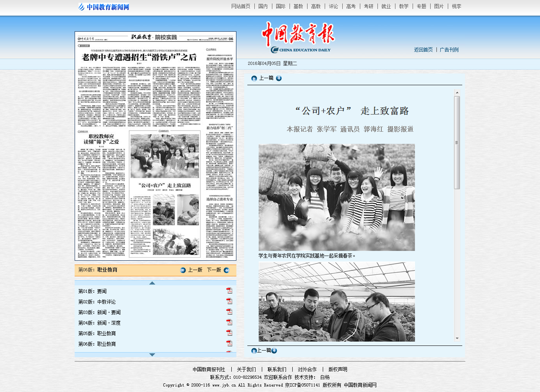Click article scrollbar down arrow
Viewport: 540px width, 392px height.
(x=457, y=338)
